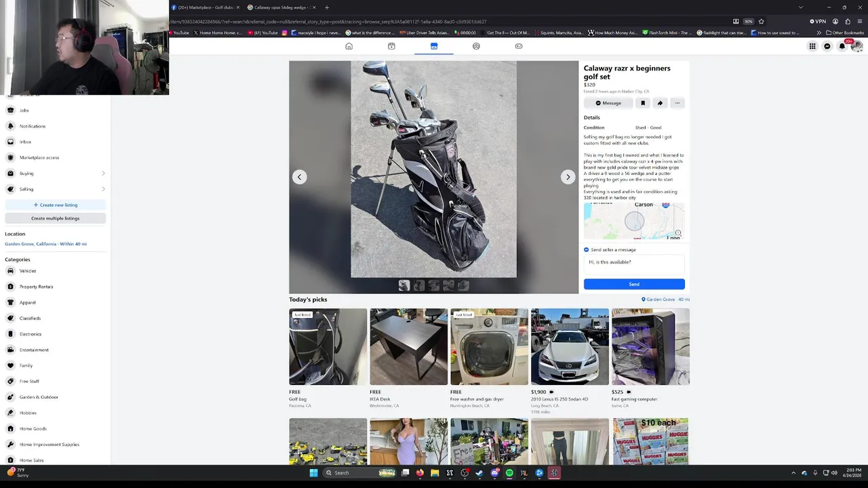Open Spotify from the taskbar
This screenshot has height=488, width=868.
[509, 473]
